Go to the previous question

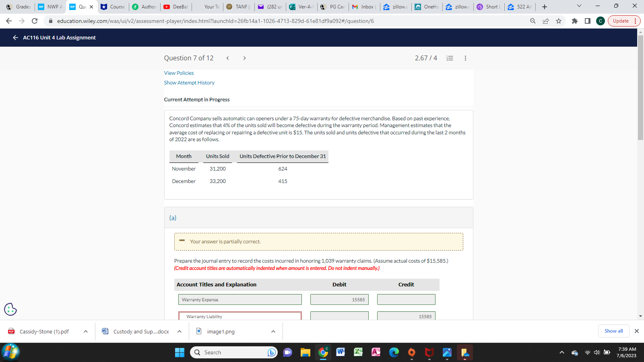coord(227,58)
